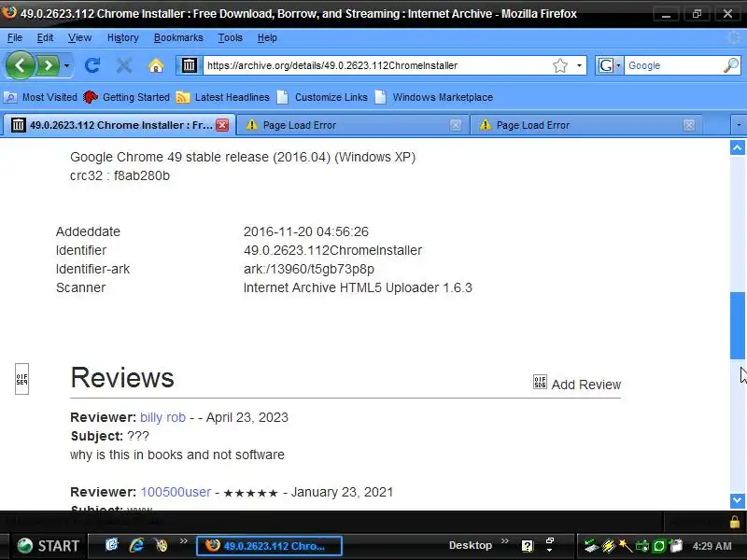Bookmark this page with the star icon
Screen dimensions: 747x560
tap(560, 65)
